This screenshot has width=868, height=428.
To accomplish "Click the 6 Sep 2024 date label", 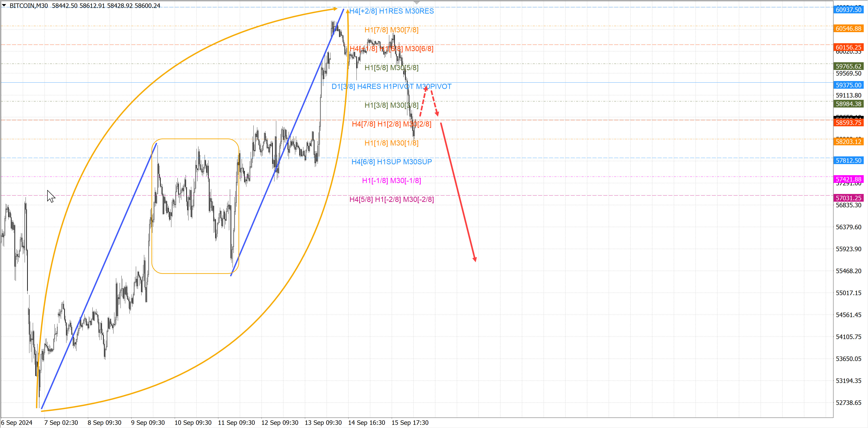I will point(17,422).
